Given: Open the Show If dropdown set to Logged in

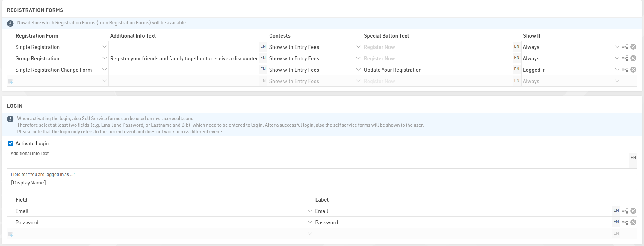Looking at the screenshot, I should 617,70.
